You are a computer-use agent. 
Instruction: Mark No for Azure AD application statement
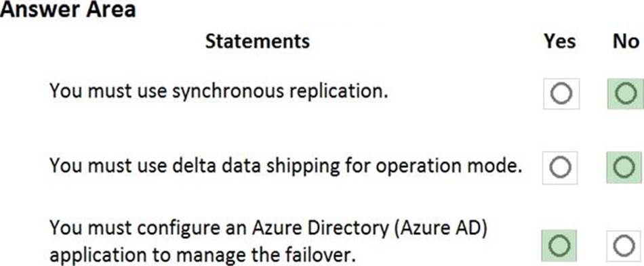(624, 246)
